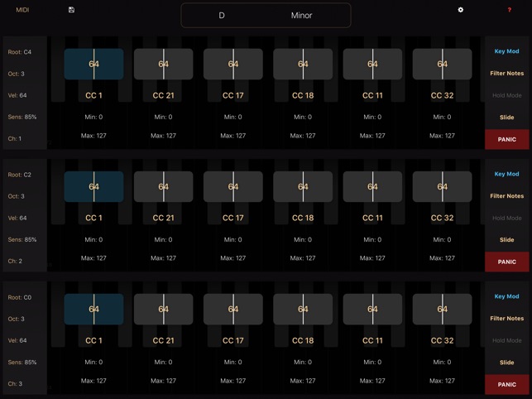The height and width of the screenshot is (399, 532).
Task: Click the CC 18 slider in Root C2 row
Action: point(303,187)
